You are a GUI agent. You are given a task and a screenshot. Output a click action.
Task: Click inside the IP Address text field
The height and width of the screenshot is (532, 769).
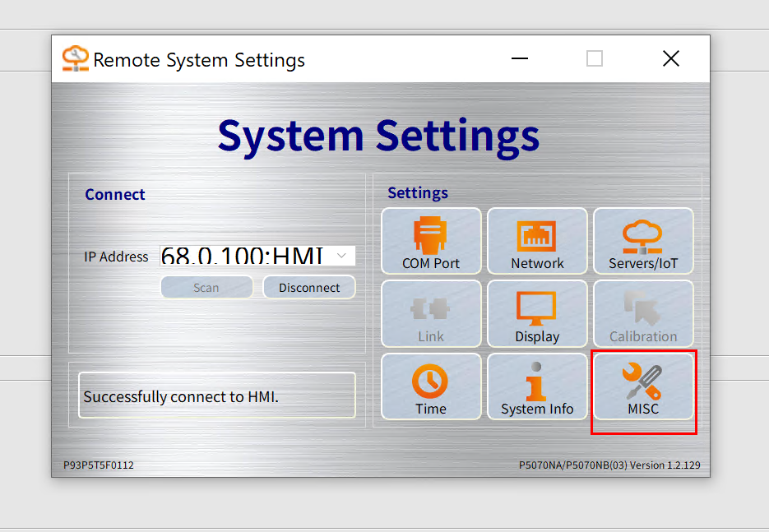click(243, 256)
